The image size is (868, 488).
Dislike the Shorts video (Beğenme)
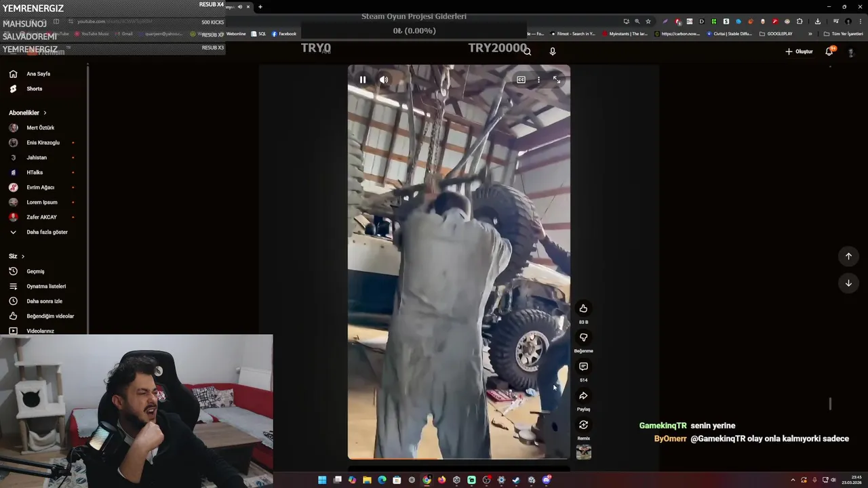click(x=583, y=338)
